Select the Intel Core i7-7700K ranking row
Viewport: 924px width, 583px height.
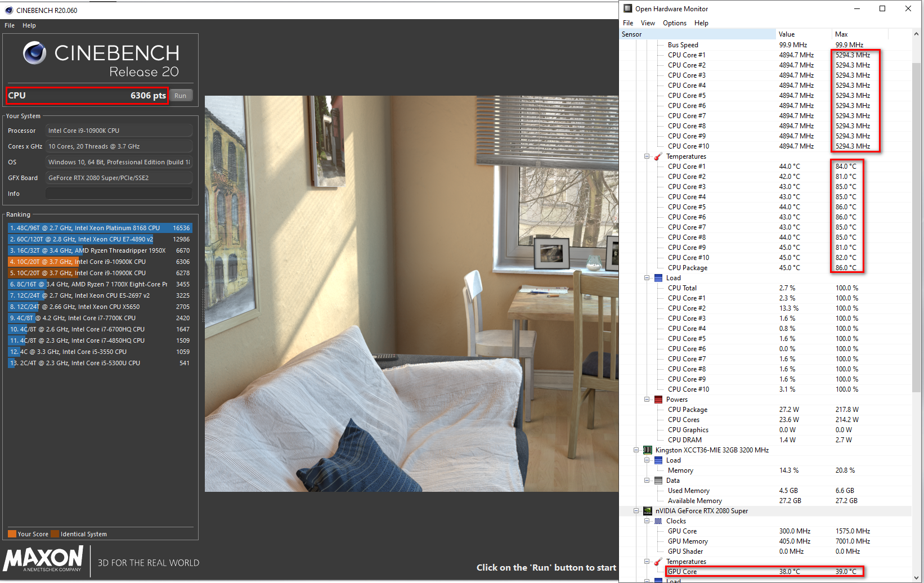tap(100, 318)
